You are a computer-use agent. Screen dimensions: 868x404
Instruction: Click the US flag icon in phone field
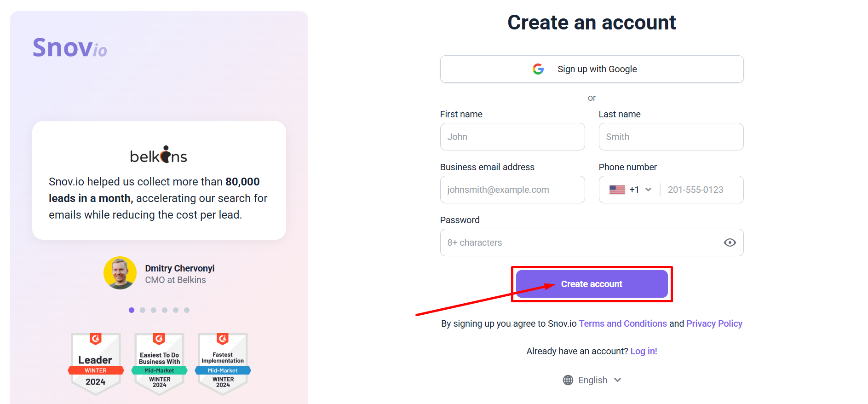pos(618,189)
